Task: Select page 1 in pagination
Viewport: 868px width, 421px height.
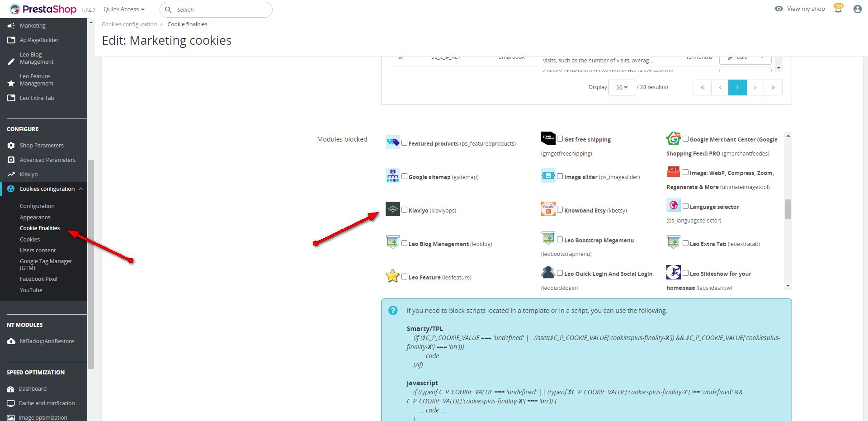Action: tap(737, 87)
